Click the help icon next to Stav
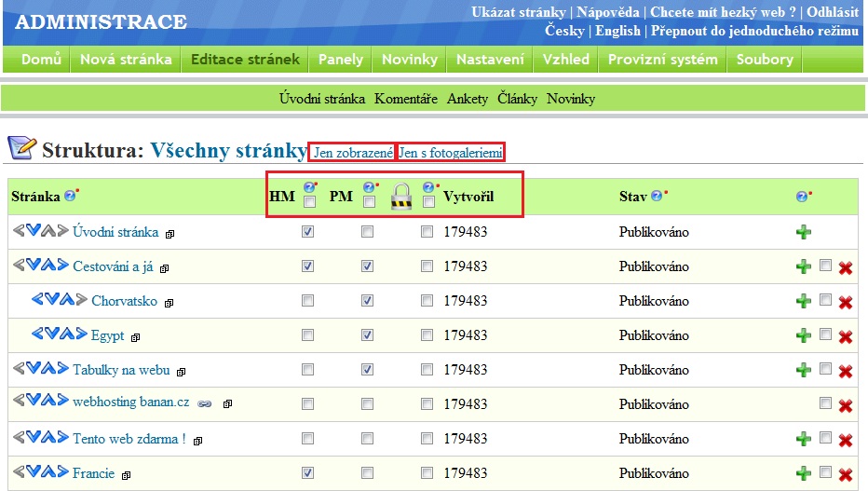Screen dimensions: 868x491 pos(658,196)
